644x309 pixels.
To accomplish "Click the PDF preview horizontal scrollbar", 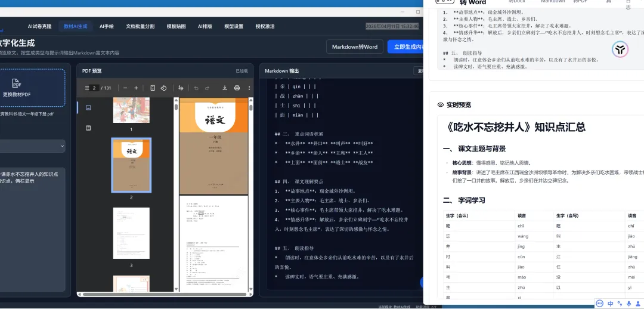I will click(165, 294).
